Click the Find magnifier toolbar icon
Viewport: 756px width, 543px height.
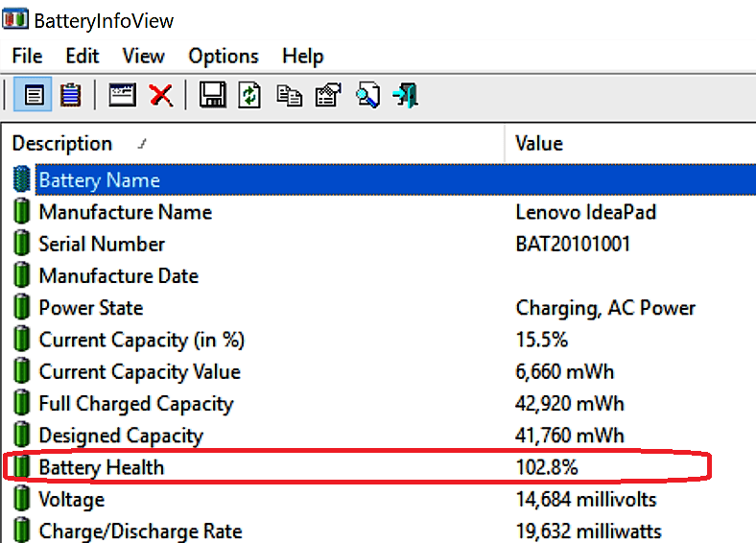[367, 95]
